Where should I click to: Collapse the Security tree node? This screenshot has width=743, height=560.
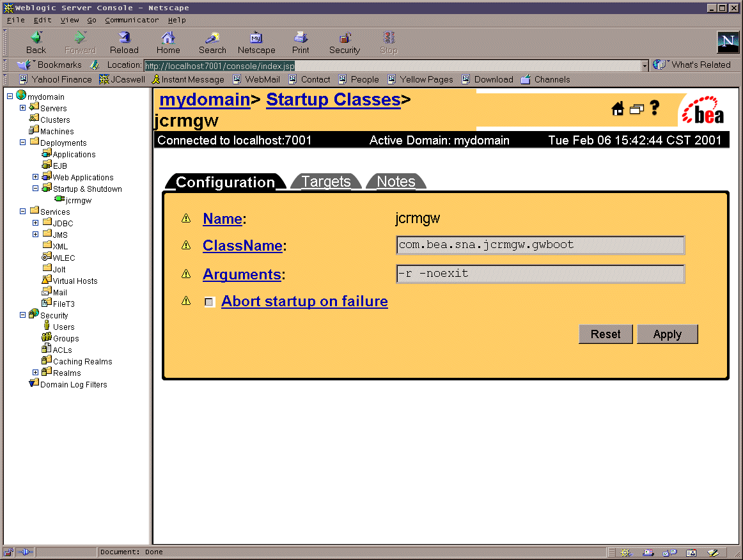point(22,315)
